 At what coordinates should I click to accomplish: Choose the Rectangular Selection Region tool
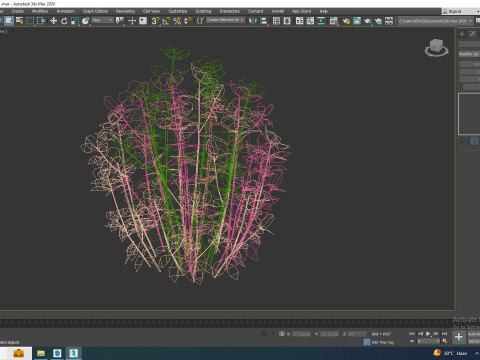coord(30,21)
